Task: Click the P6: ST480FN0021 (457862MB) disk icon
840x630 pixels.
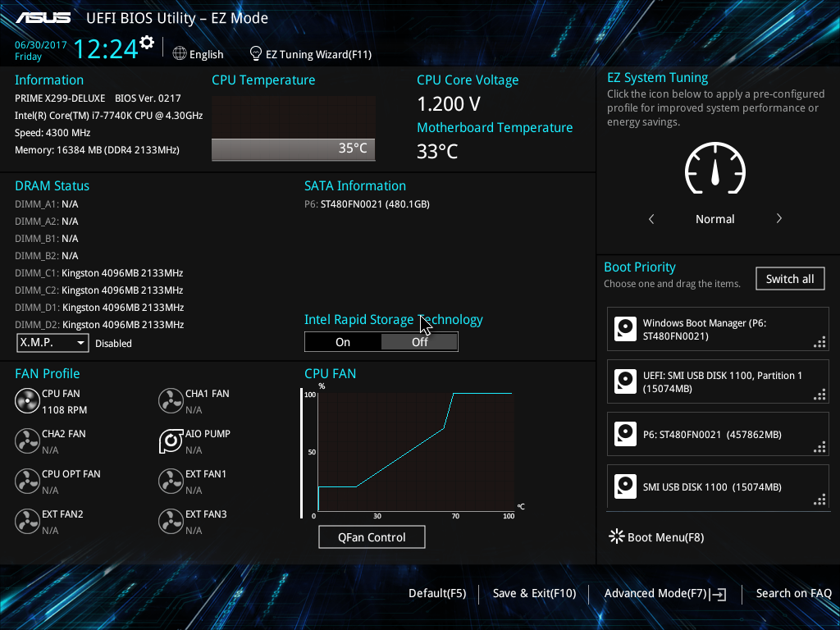Action: click(x=625, y=434)
